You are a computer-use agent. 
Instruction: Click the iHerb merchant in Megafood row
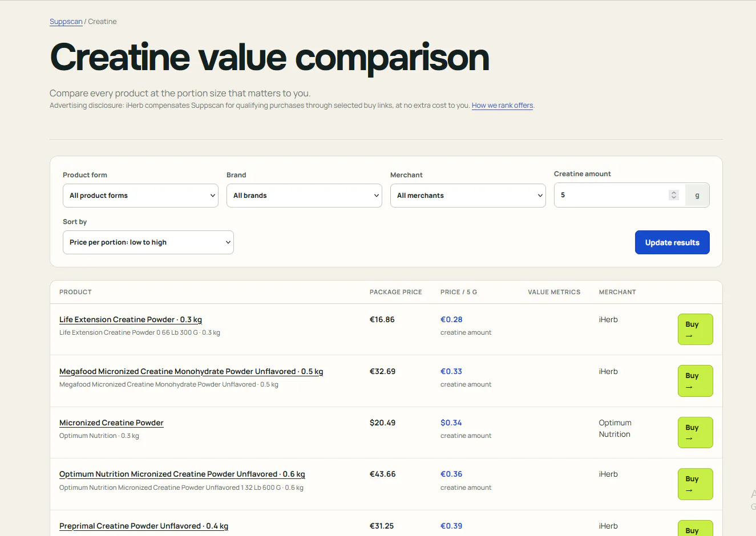(x=608, y=372)
